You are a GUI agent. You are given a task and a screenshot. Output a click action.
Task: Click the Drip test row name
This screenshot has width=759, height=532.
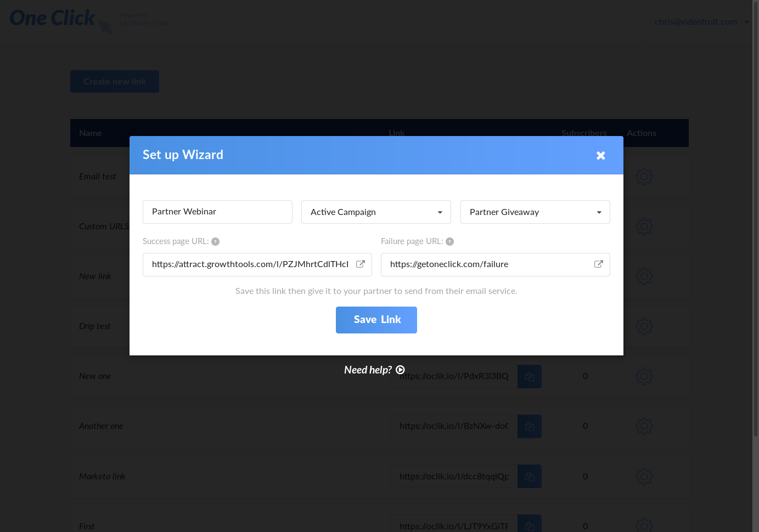pos(95,326)
